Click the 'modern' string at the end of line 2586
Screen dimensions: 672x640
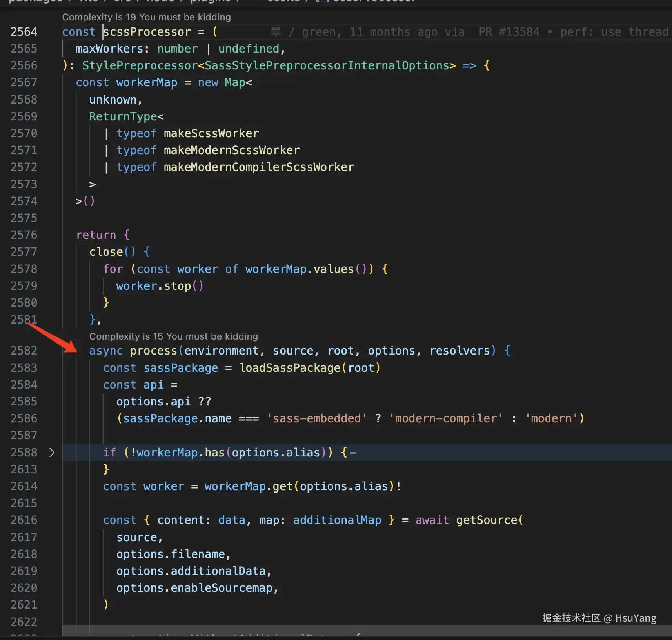(551, 418)
